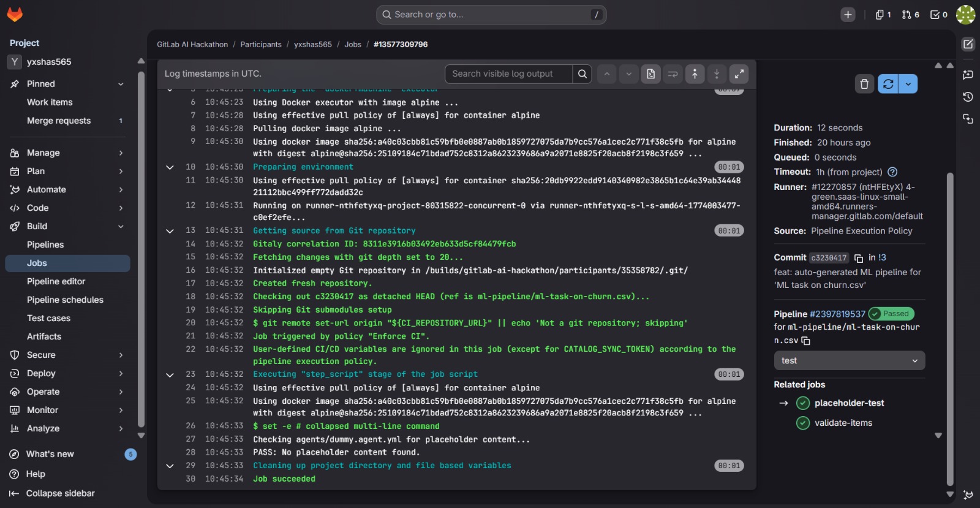Click the log search magnifier button

click(582, 74)
